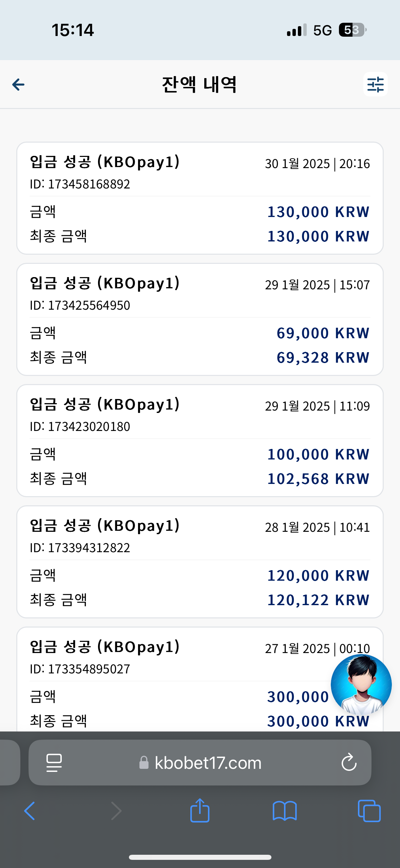The image size is (400, 868).
Task: Open the Safari tabs overview icon
Action: (369, 811)
